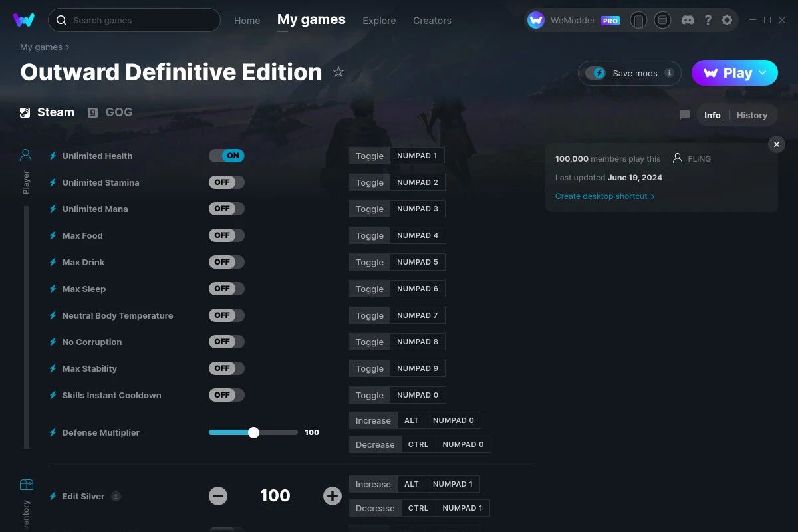The width and height of the screenshot is (798, 532).
Task: Turn on Neutral Body Temperature
Action: point(227,315)
